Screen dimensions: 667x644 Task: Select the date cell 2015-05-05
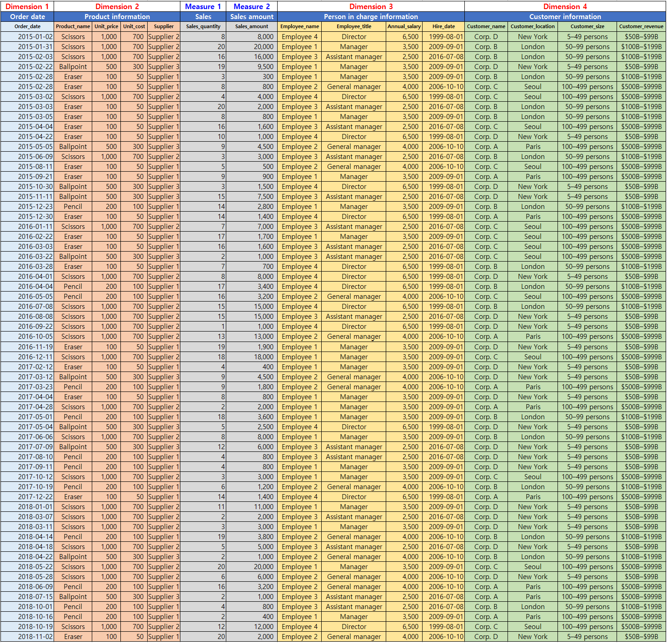tap(27, 147)
